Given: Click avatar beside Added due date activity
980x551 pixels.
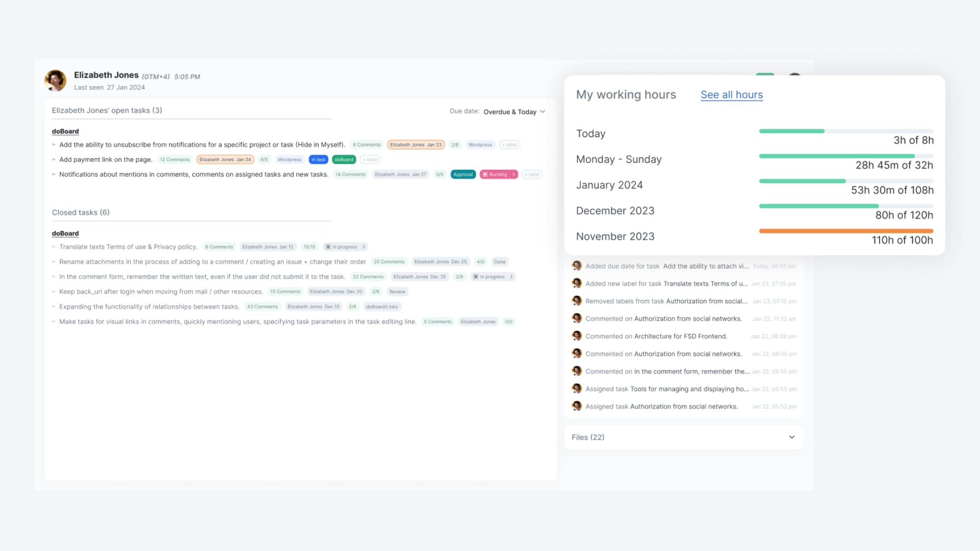Looking at the screenshot, I should [577, 266].
